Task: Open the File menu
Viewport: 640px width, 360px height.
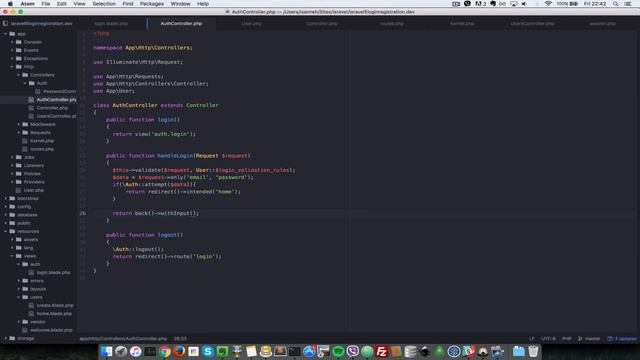Action: click(46, 4)
